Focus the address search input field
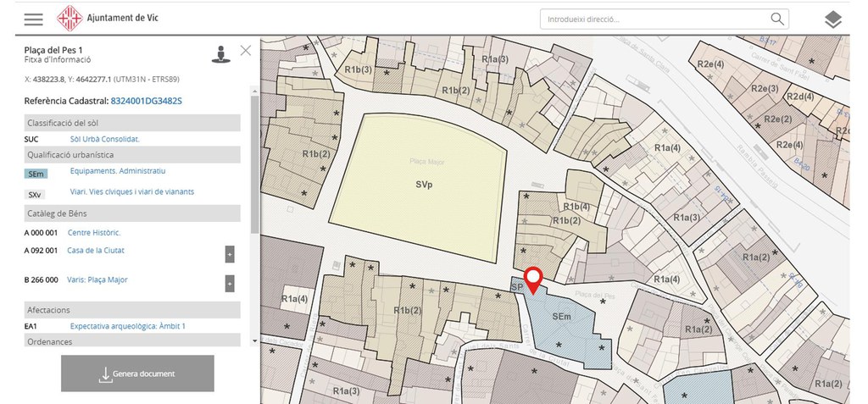The image size is (868, 404). (654, 19)
